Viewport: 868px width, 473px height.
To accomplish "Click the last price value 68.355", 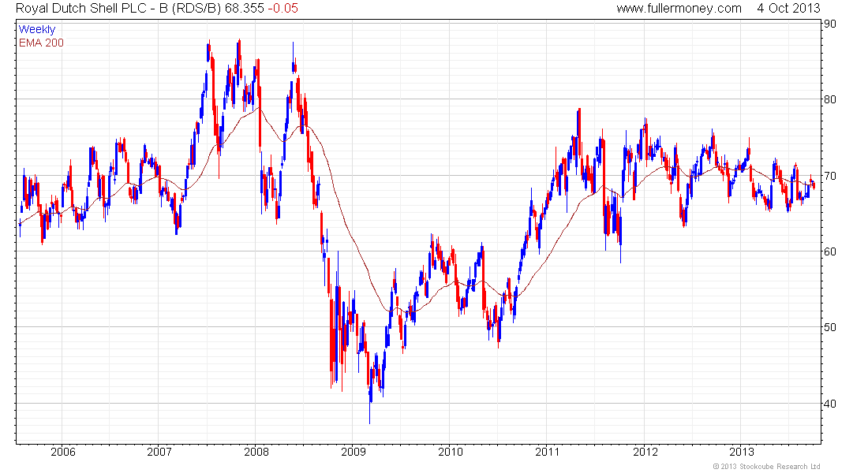I will [244, 9].
